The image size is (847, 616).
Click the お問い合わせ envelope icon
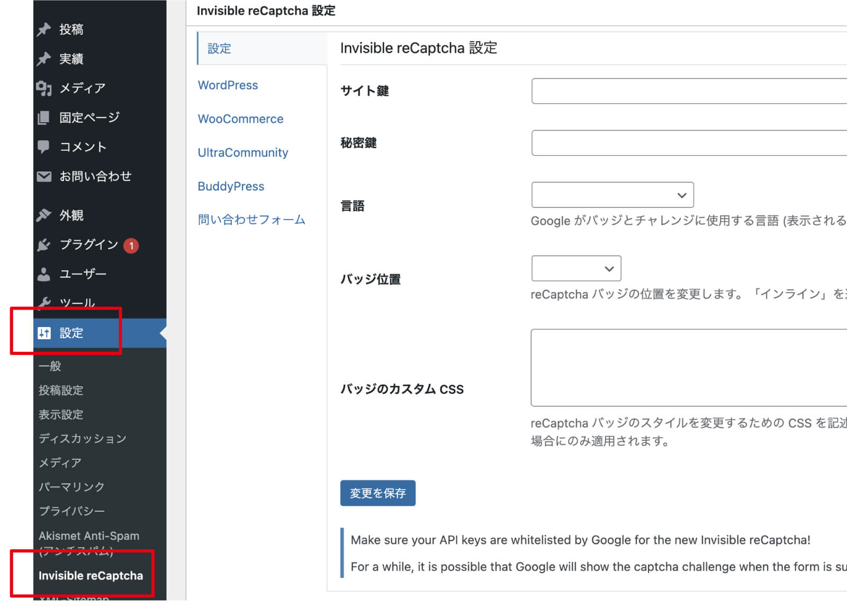pyautogui.click(x=44, y=176)
